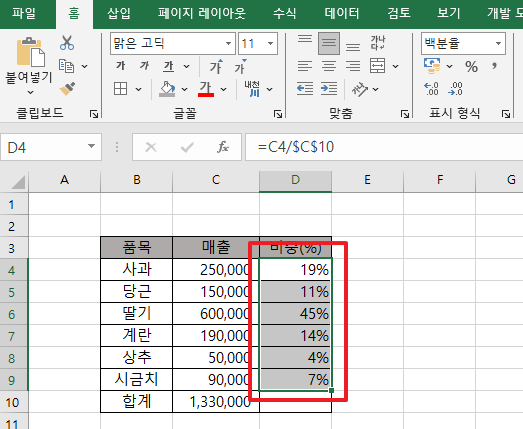
Task: Switch to the 페이지 레이아웃 tab
Action: [x=202, y=13]
